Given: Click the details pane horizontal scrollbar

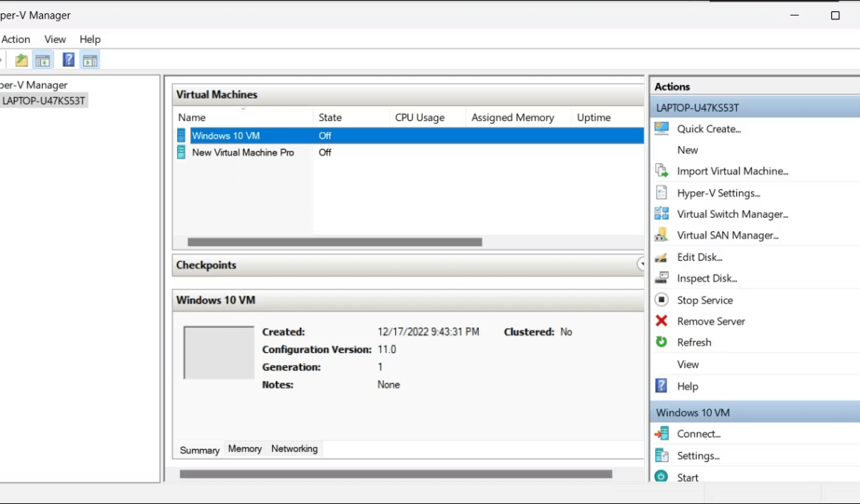Looking at the screenshot, I should pyautogui.click(x=395, y=474).
